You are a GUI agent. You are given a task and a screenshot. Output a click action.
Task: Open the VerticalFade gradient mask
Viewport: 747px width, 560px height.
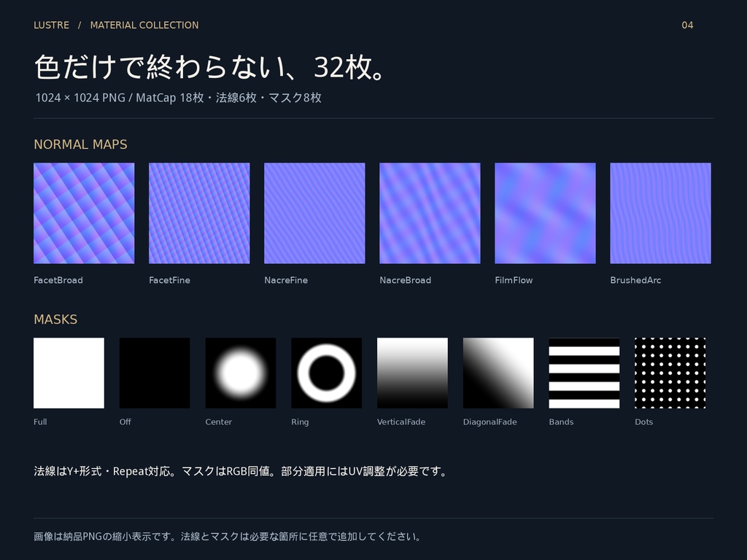[413, 373]
